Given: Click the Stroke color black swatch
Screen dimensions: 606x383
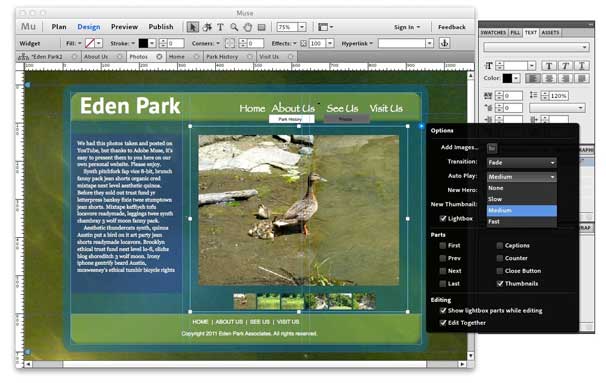Looking at the screenshot, I should coord(143,43).
